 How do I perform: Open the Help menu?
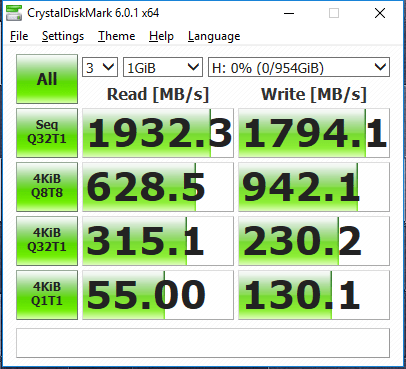161,36
